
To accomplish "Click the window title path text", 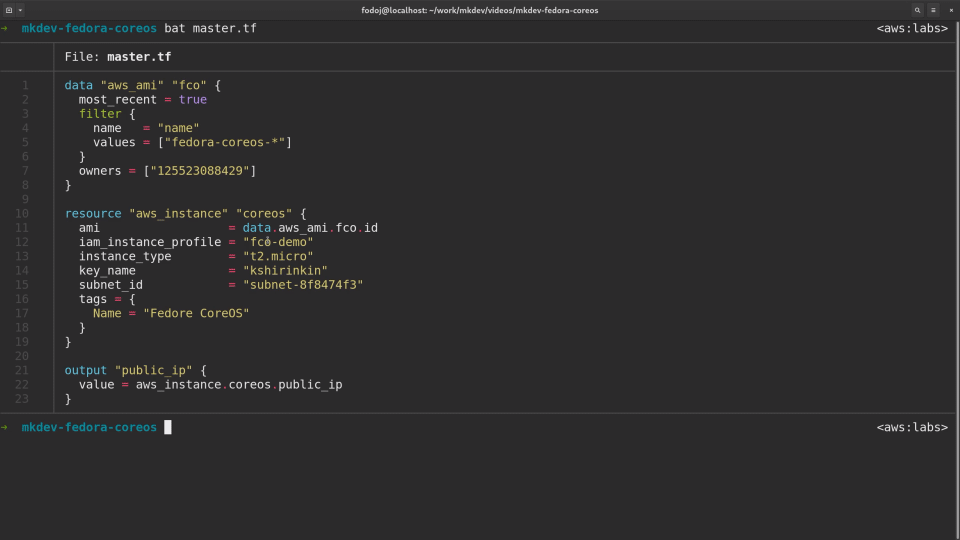I will pyautogui.click(x=479, y=10).
